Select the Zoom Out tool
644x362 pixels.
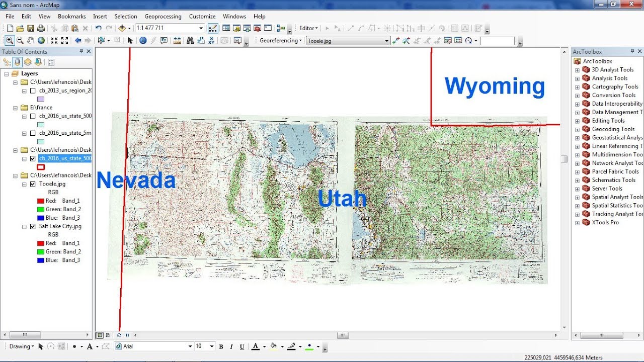tap(20, 40)
